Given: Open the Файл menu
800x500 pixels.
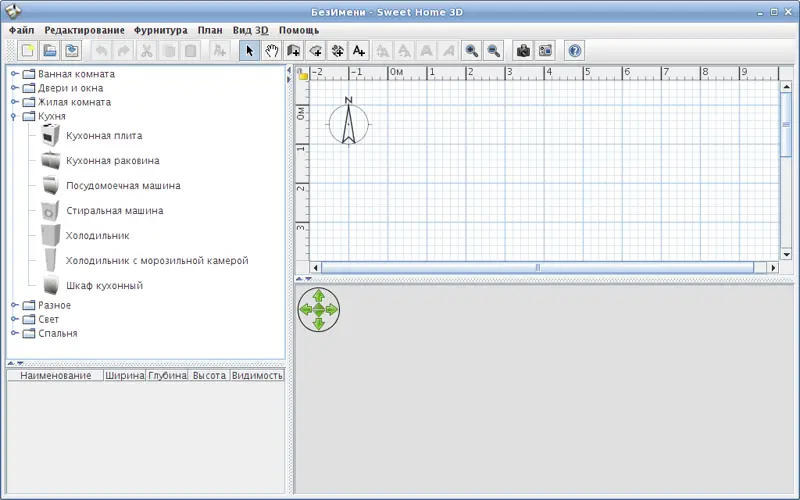Looking at the screenshot, I should click(21, 30).
